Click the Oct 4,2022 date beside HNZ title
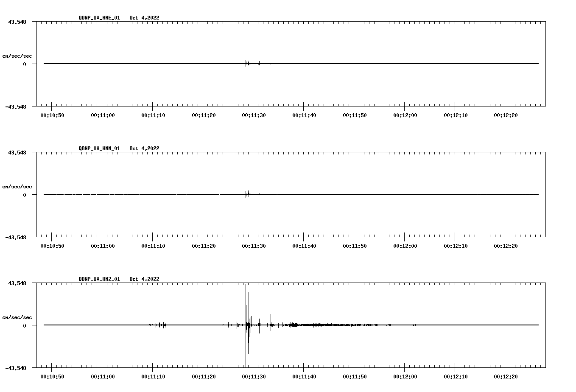 coord(145,279)
